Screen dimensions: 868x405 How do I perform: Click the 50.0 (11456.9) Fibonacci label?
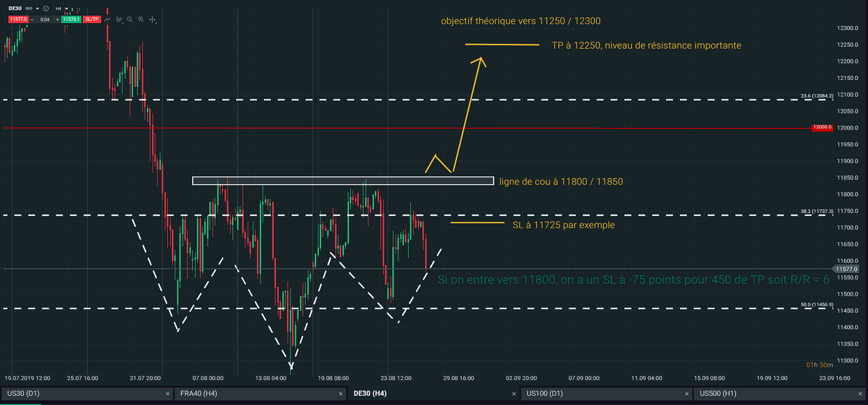pos(816,304)
